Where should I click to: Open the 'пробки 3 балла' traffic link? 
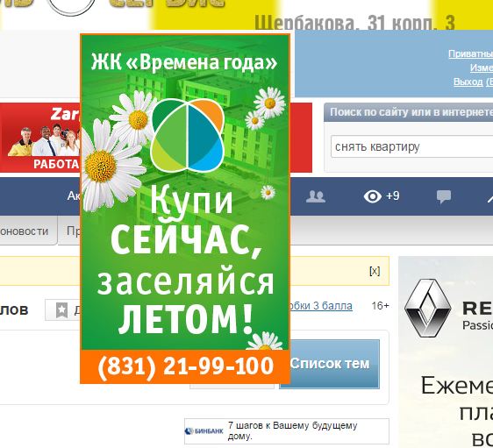click(x=321, y=306)
